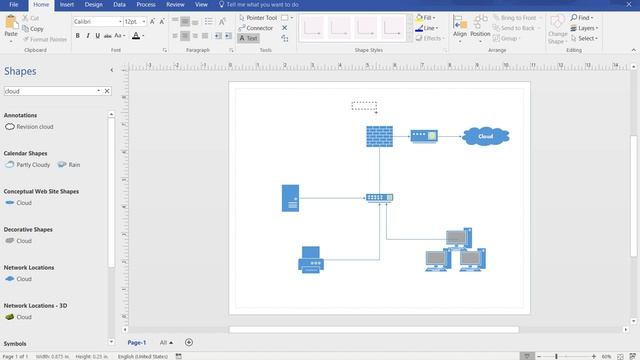Click the Cloud shape in the diagram
Image resolution: width=640 pixels, height=360 pixels.
tap(486, 136)
